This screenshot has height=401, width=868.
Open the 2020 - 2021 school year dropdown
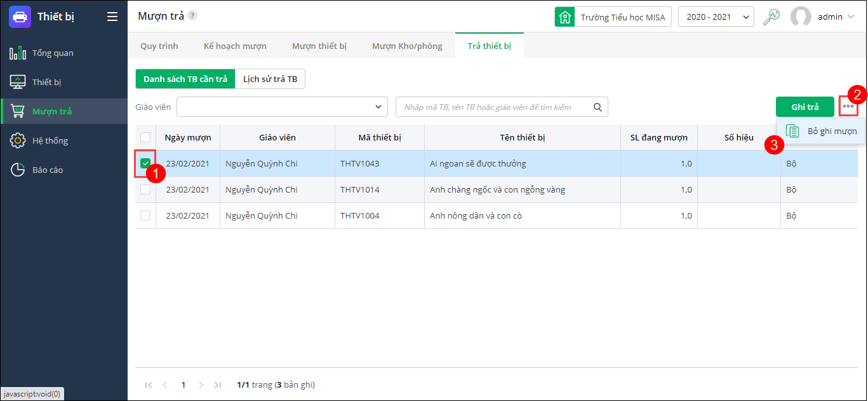pyautogui.click(x=716, y=17)
